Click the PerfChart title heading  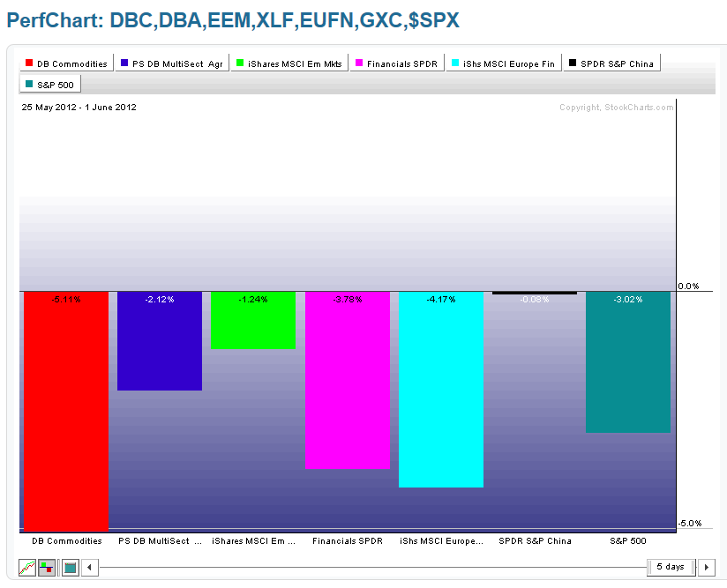pos(233,20)
